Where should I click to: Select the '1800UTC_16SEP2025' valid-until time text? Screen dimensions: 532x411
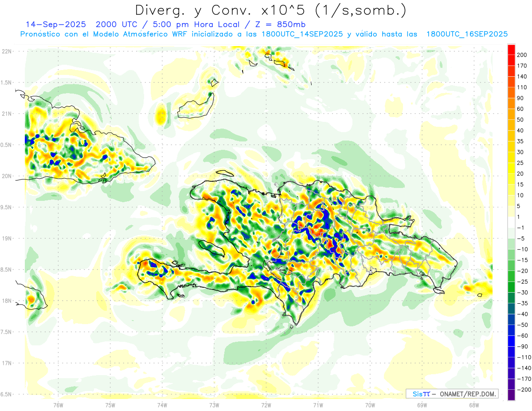pyautogui.click(x=467, y=34)
